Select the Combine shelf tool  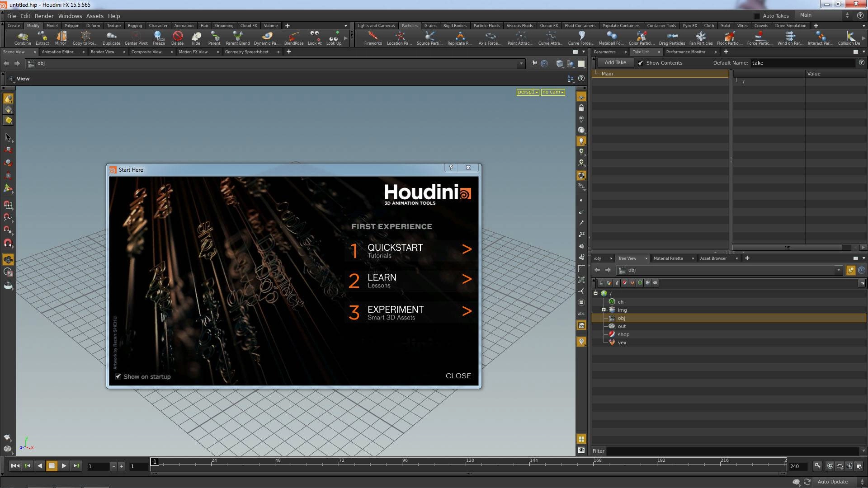pos(22,38)
